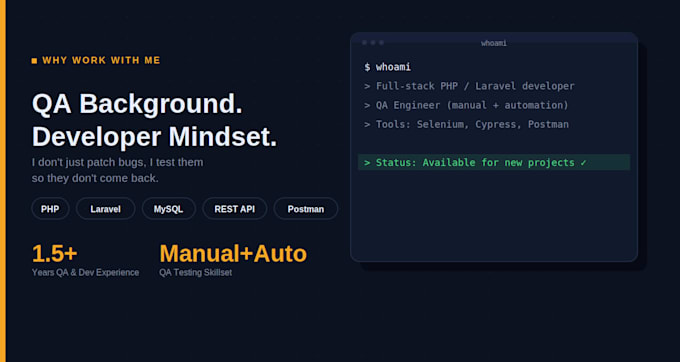680x362 pixels.
Task: Click the middle dot in terminal title bar
Action: (x=373, y=42)
